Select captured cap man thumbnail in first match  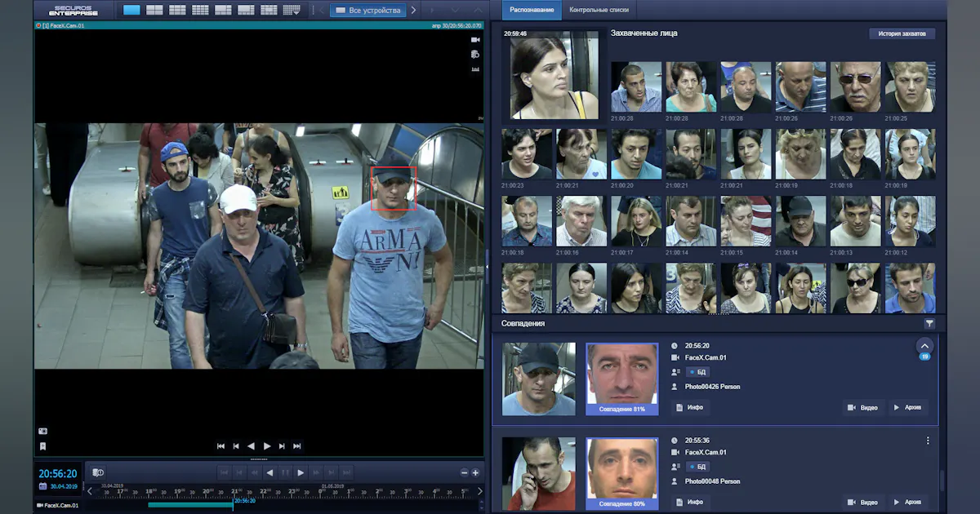pos(539,379)
